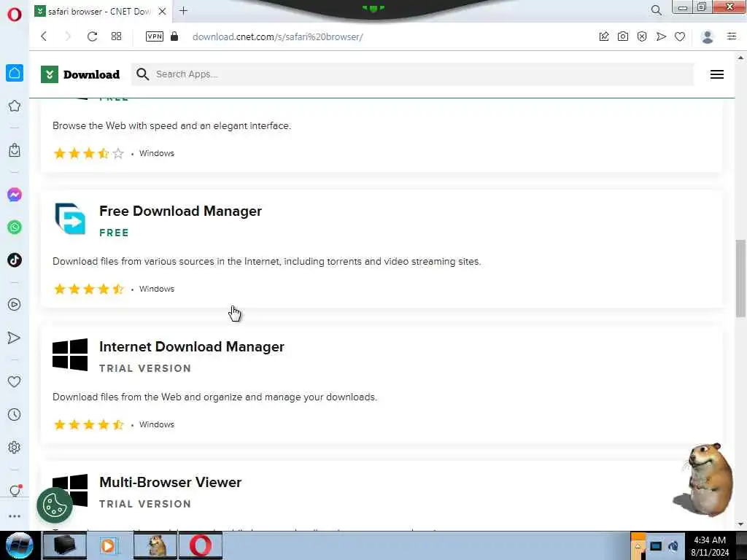Click the scrollbar up arrow
The width and height of the screenshot is (747, 560).
click(x=740, y=58)
